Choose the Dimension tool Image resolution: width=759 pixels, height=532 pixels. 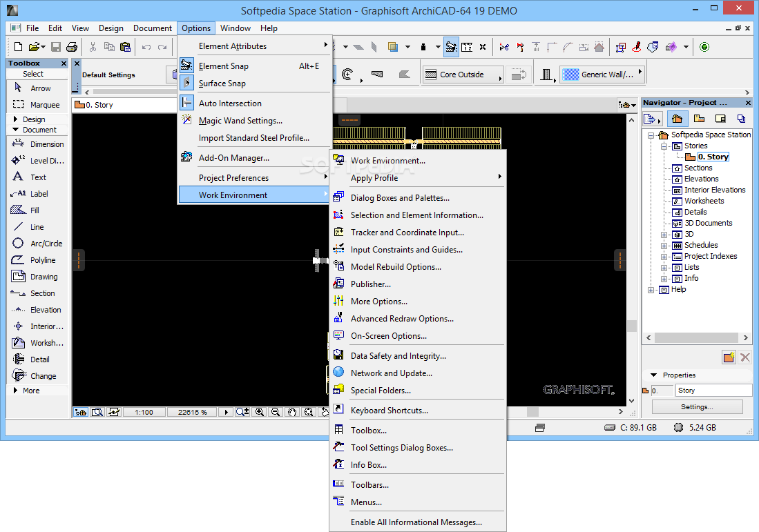(37, 144)
